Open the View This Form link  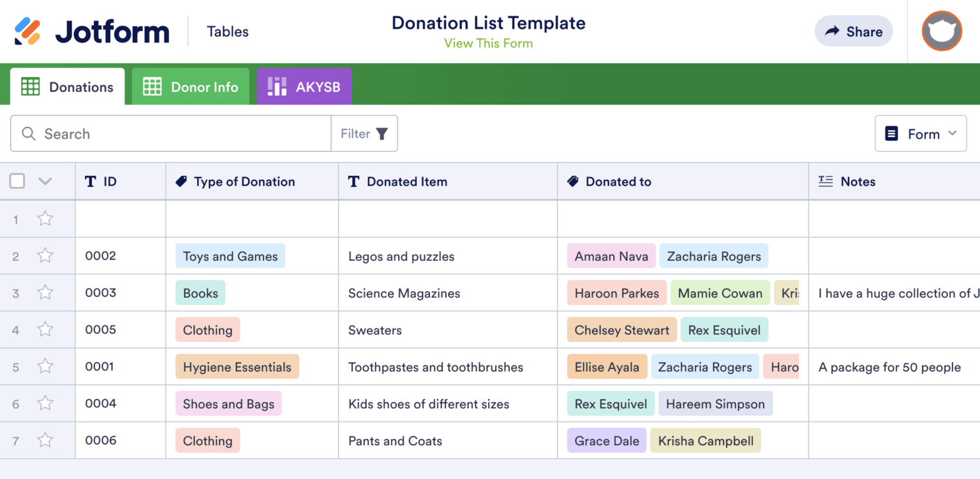pyautogui.click(x=488, y=43)
